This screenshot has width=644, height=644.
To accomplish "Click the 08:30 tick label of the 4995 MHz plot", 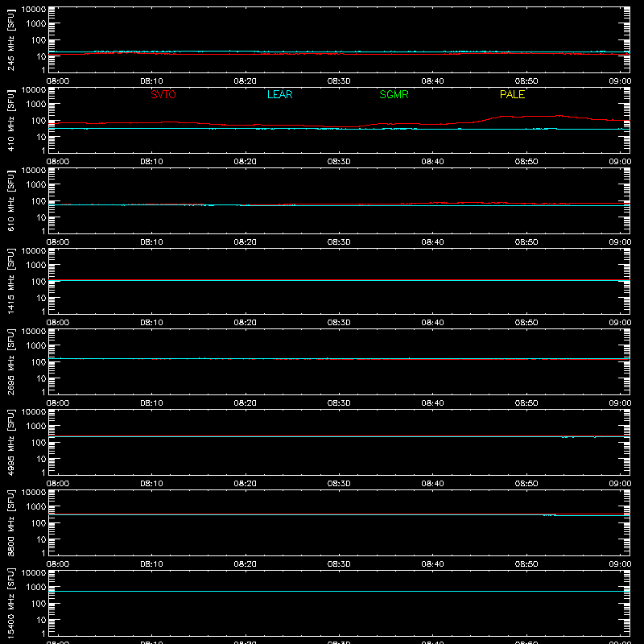I will [x=339, y=484].
